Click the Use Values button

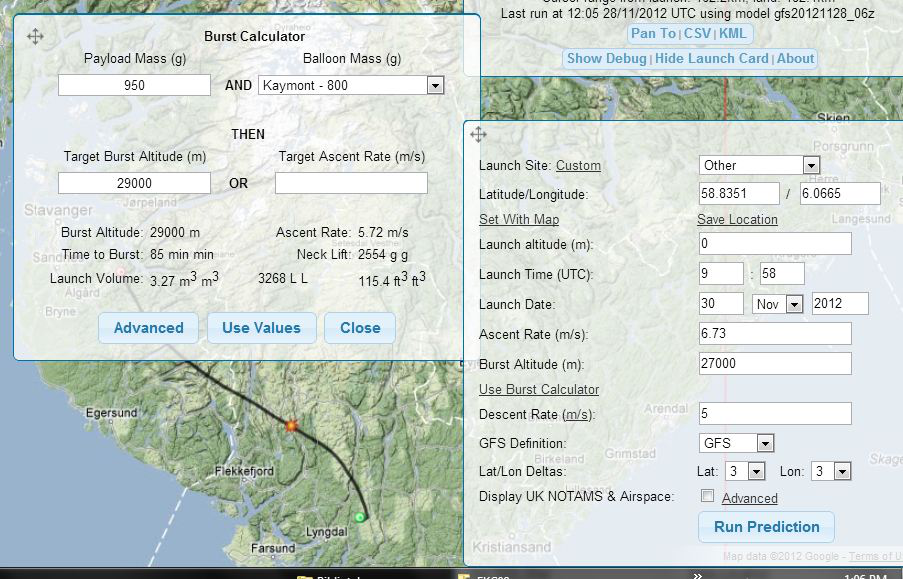[261, 327]
